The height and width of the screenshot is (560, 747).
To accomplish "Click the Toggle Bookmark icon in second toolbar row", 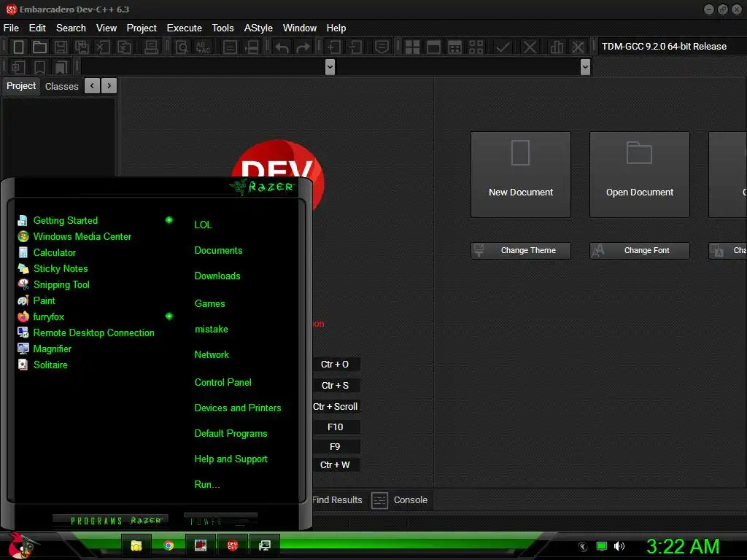I will (x=39, y=67).
